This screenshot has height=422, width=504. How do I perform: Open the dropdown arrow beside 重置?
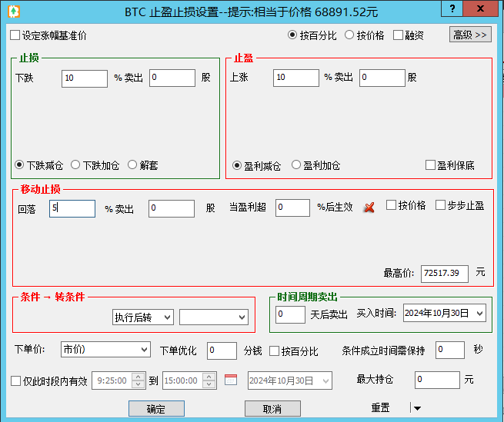[417, 408]
